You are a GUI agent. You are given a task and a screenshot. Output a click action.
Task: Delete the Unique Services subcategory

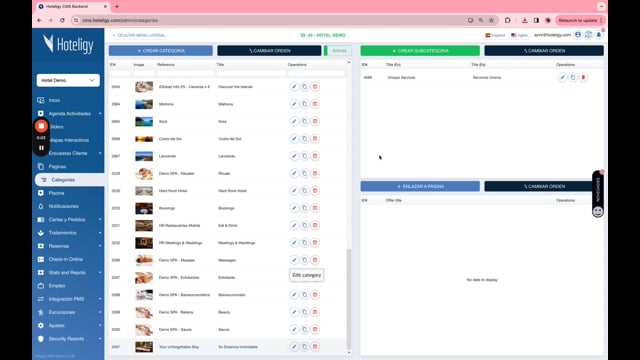[x=583, y=77]
